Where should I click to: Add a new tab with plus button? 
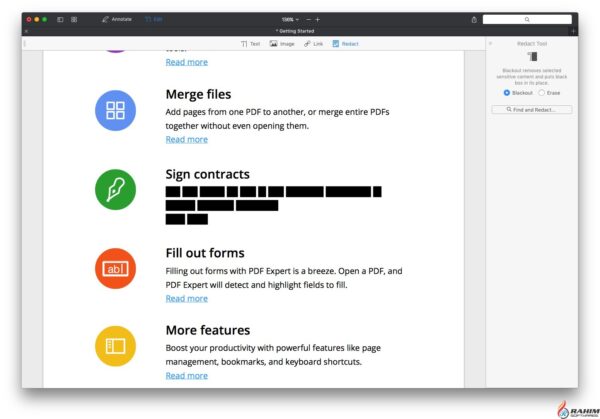click(573, 31)
